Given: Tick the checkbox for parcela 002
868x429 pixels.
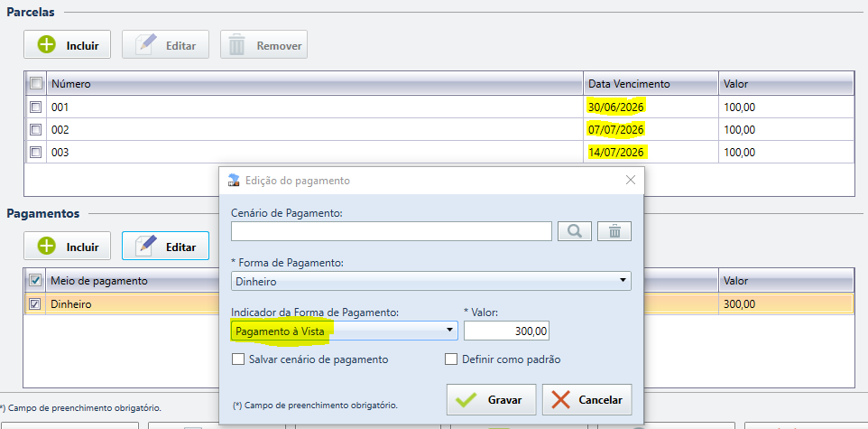Looking at the screenshot, I should 35,129.
